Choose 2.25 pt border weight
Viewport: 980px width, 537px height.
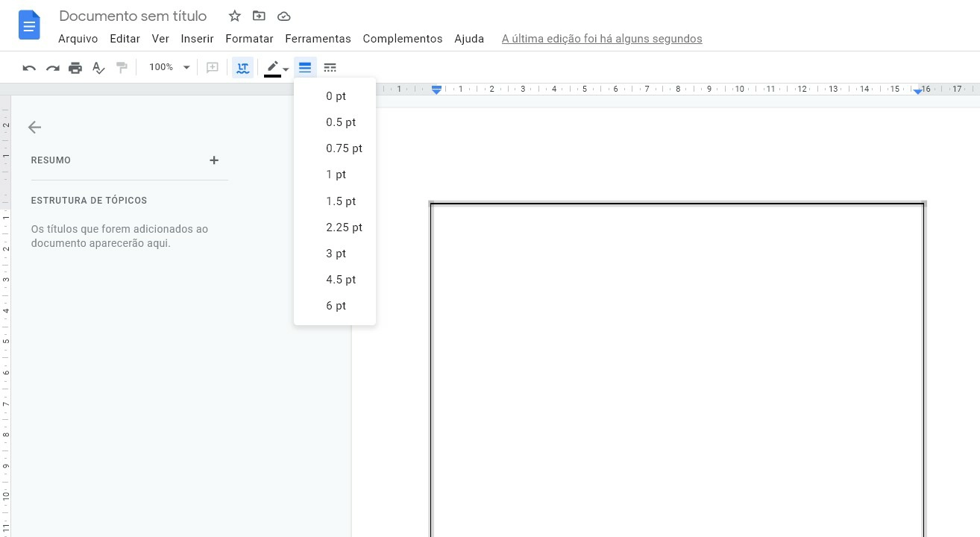335,227
